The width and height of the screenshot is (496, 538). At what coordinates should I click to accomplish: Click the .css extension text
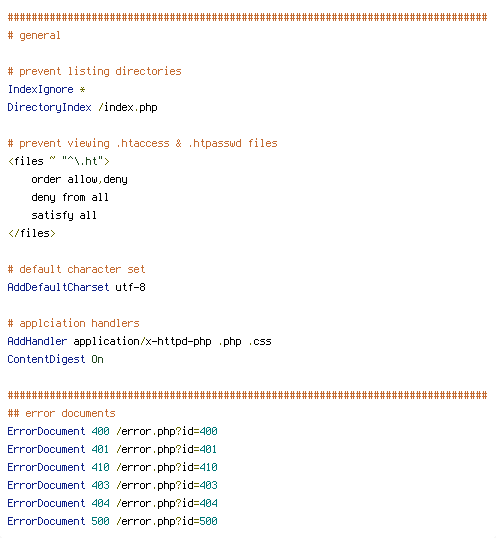pos(260,341)
